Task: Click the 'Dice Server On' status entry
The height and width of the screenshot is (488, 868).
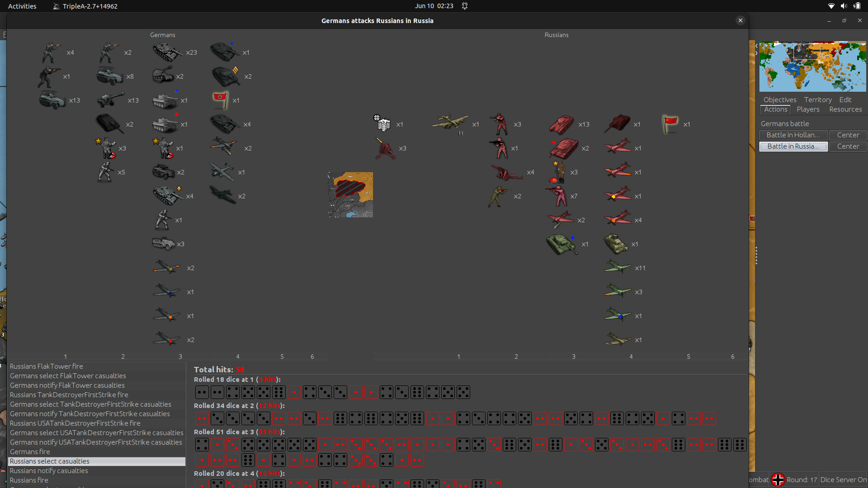Action: pyautogui.click(x=843, y=480)
